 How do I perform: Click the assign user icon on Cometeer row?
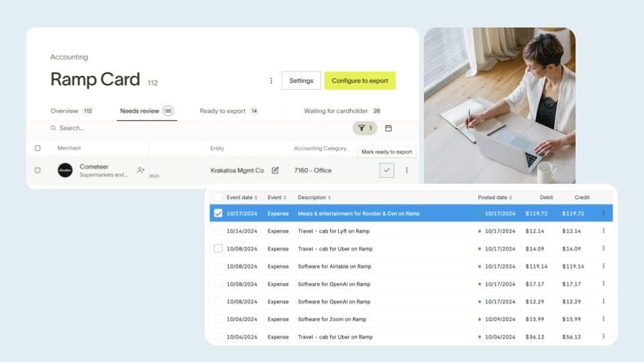(141, 170)
